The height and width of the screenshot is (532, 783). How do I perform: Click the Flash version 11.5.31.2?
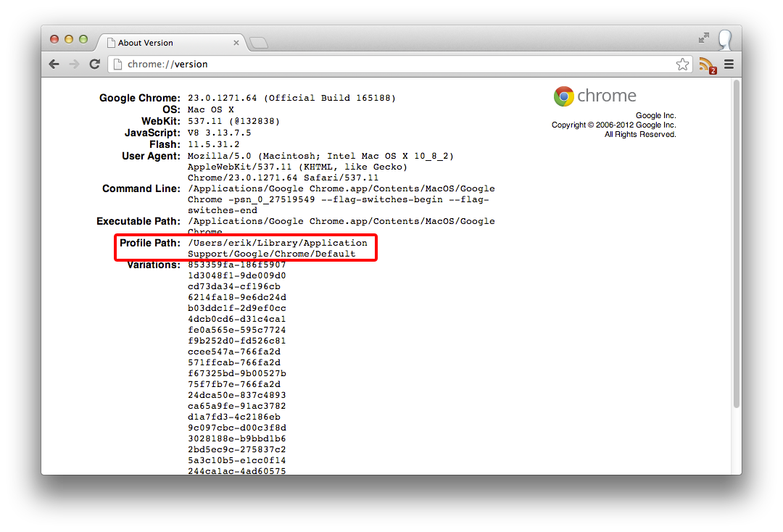[214, 144]
